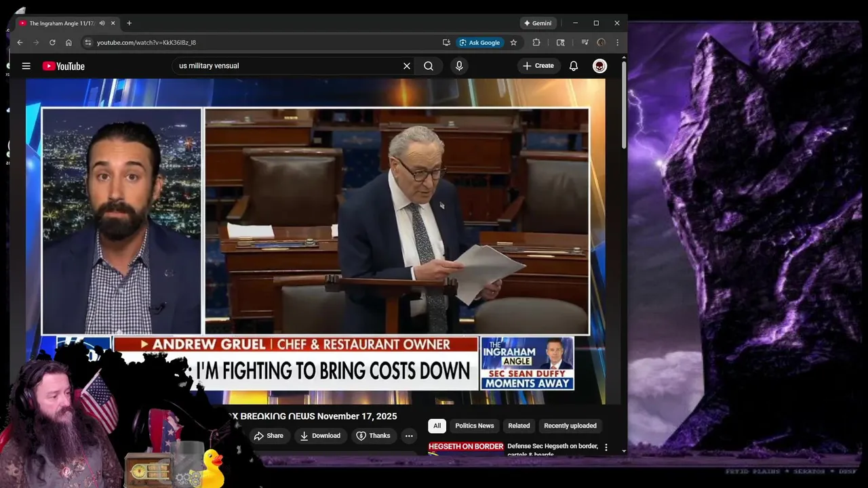Click the November 17, 2025 video title

tap(313, 416)
